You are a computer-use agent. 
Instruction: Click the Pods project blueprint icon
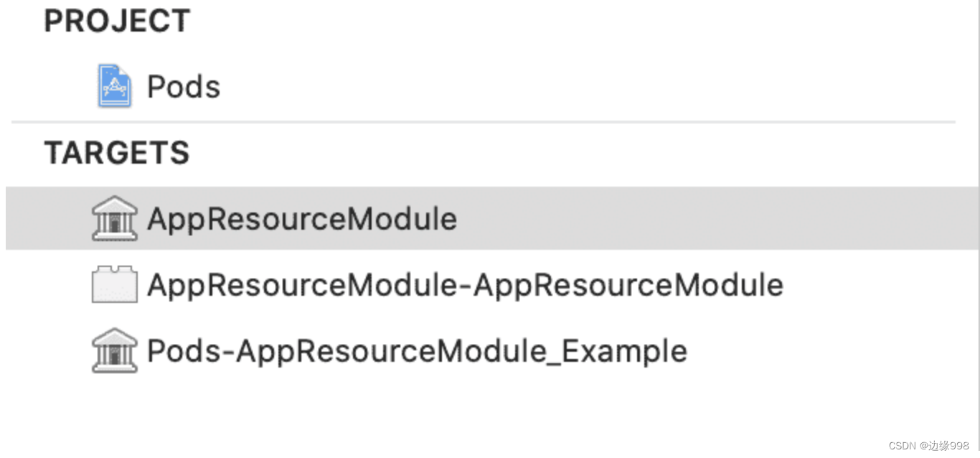(114, 86)
